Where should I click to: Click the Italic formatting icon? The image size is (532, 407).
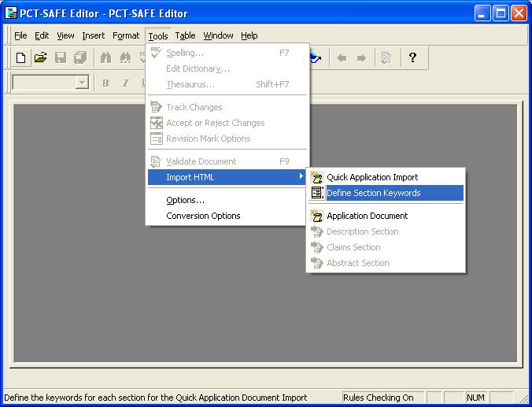coord(126,83)
